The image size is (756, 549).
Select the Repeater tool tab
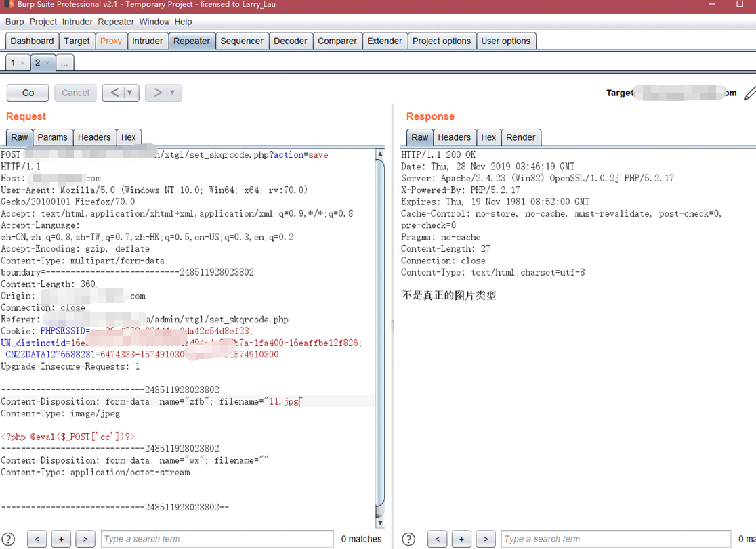(192, 41)
